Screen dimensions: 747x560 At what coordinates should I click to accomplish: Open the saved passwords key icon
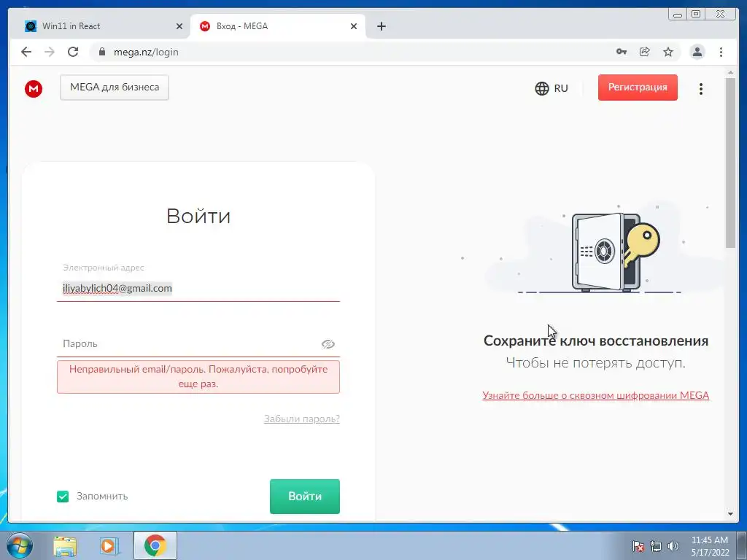pos(622,52)
